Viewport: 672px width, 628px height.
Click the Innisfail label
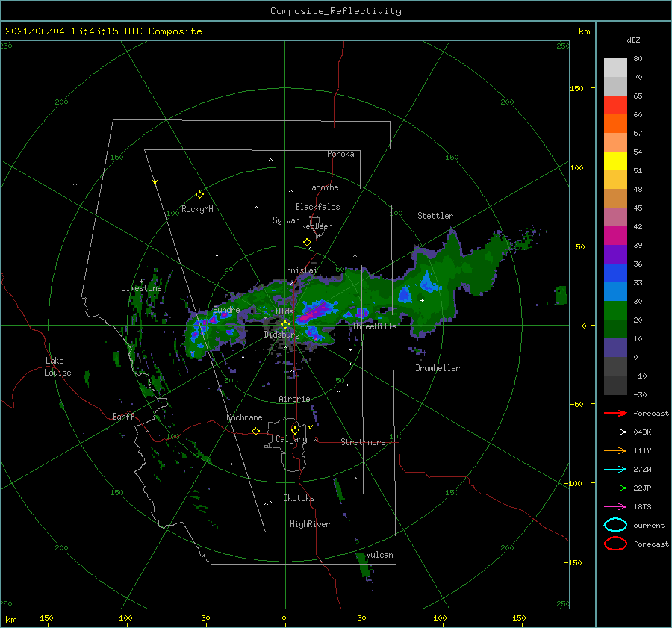coord(302,270)
